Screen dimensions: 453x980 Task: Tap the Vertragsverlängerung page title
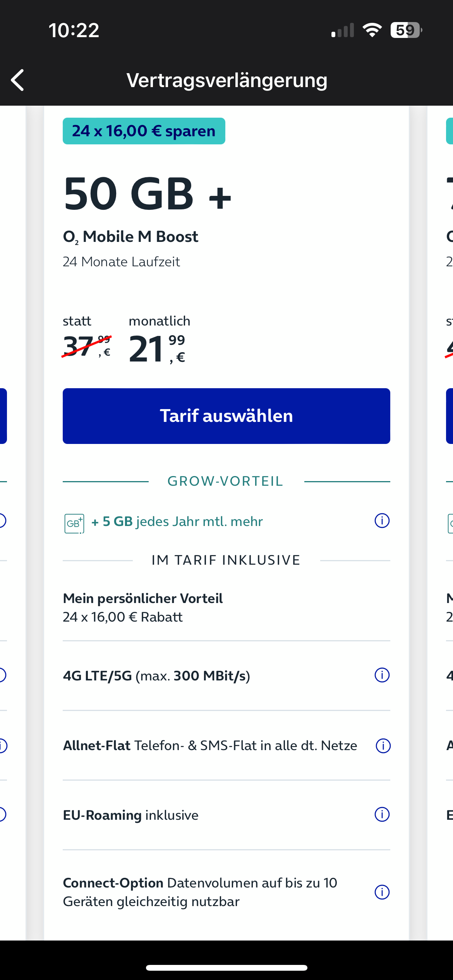coord(227,80)
